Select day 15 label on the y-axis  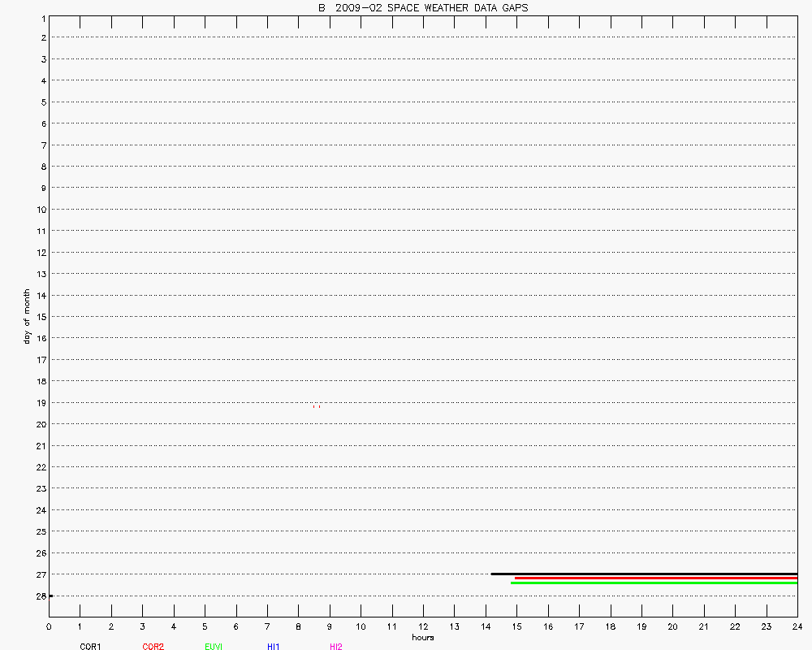(40, 317)
